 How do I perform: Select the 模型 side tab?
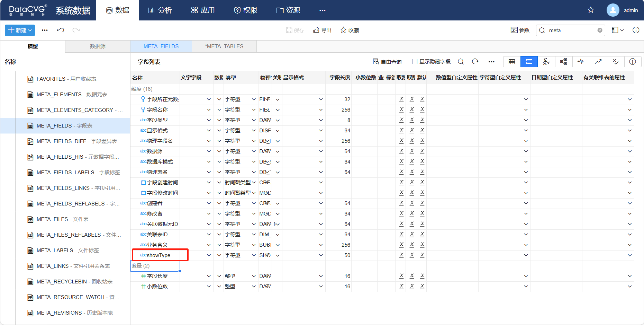[x=33, y=46]
